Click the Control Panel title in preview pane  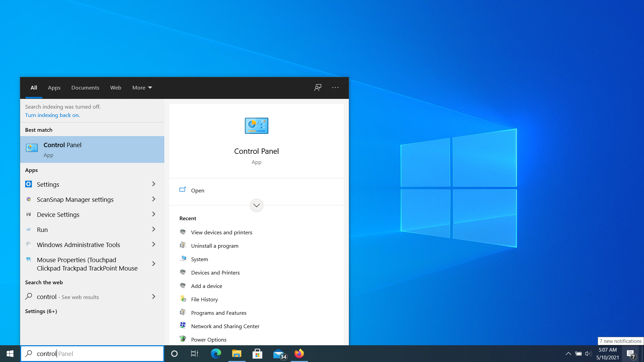[257, 151]
